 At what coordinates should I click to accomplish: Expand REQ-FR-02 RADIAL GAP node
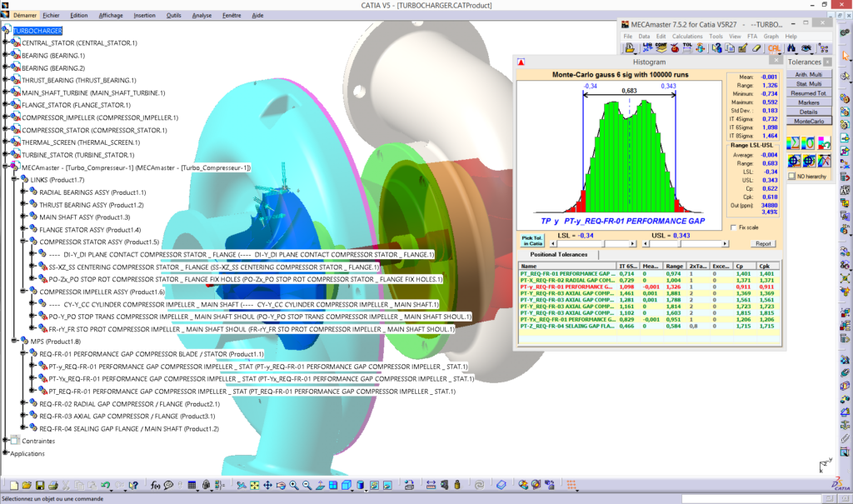click(x=22, y=404)
